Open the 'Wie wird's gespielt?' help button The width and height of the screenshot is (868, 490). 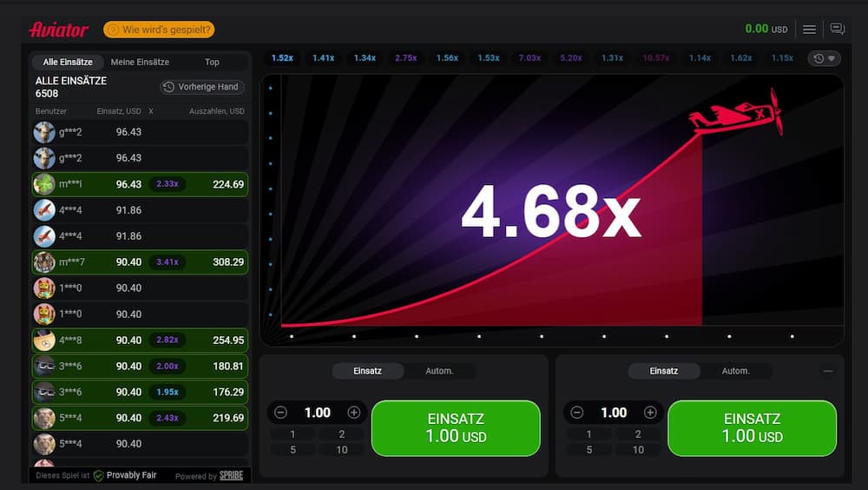click(159, 30)
